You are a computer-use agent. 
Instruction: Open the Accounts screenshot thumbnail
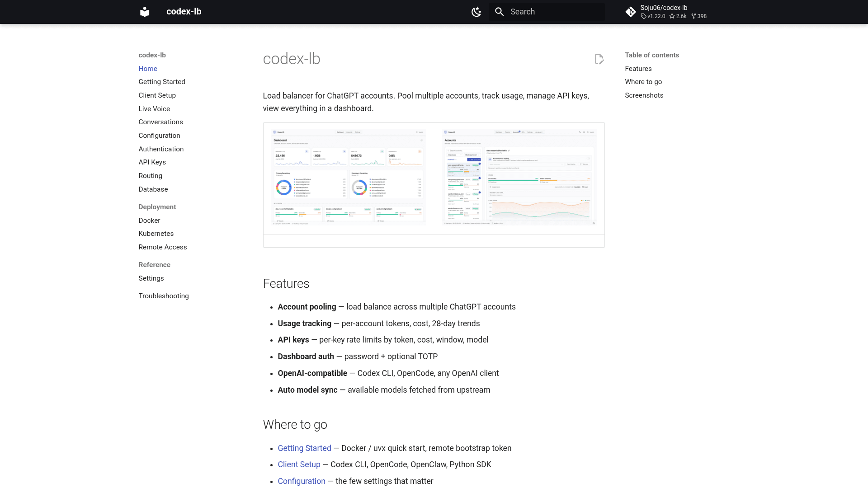(x=519, y=177)
